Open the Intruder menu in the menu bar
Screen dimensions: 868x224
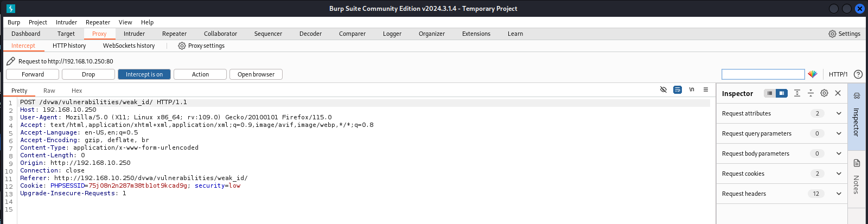[66, 22]
